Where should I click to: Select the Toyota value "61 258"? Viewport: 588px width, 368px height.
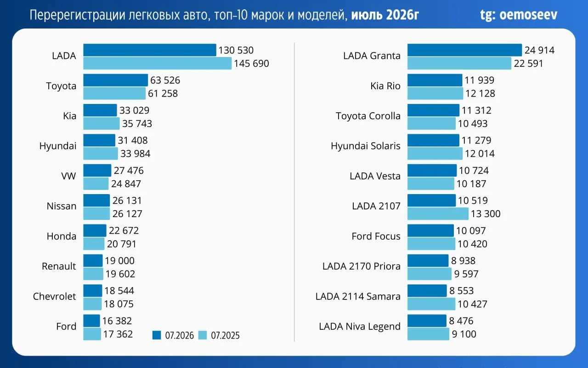coord(163,94)
